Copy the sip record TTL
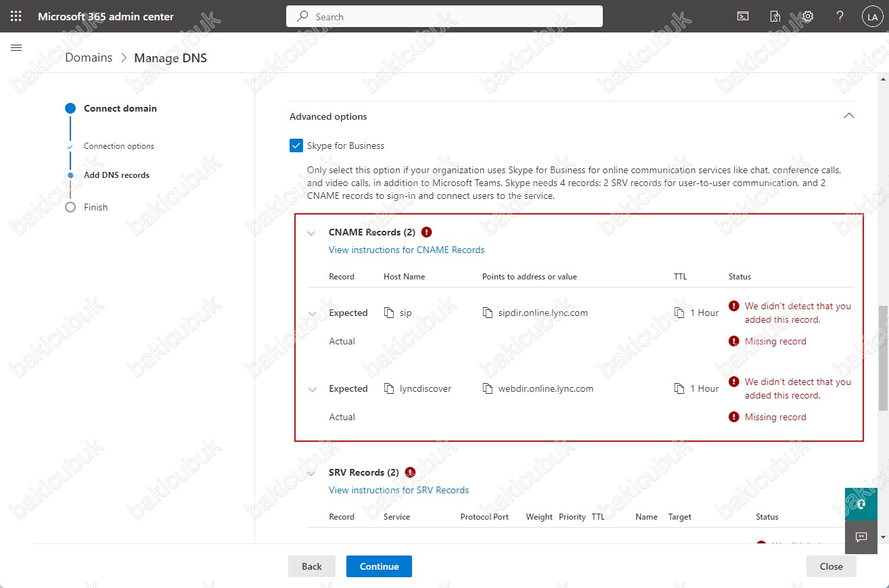The image size is (889, 588). tap(680, 313)
